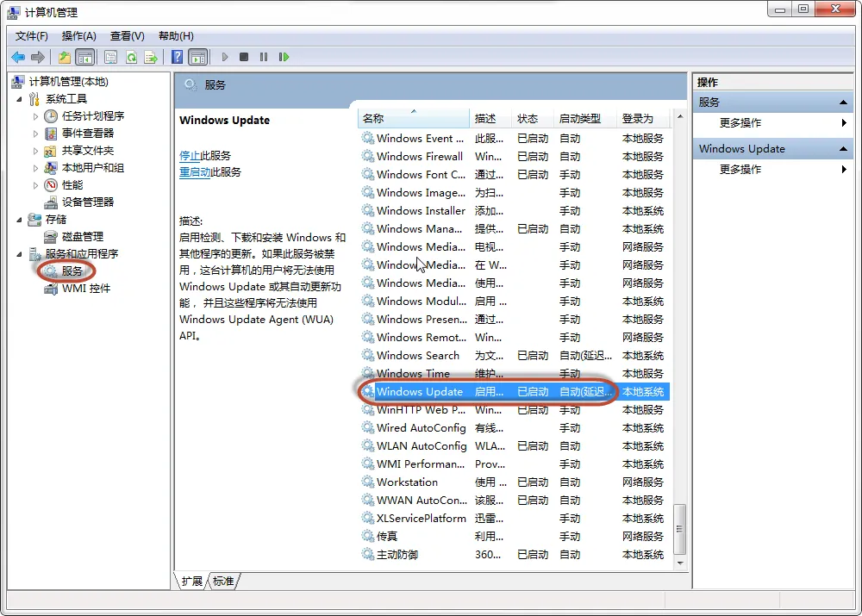Expand the 本地用户和组 node arrow
The width and height of the screenshot is (862, 616).
coord(35,168)
